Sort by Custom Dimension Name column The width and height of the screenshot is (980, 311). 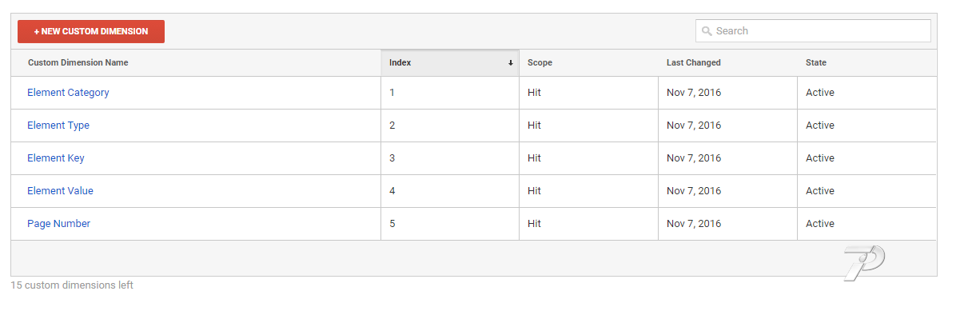[x=78, y=62]
